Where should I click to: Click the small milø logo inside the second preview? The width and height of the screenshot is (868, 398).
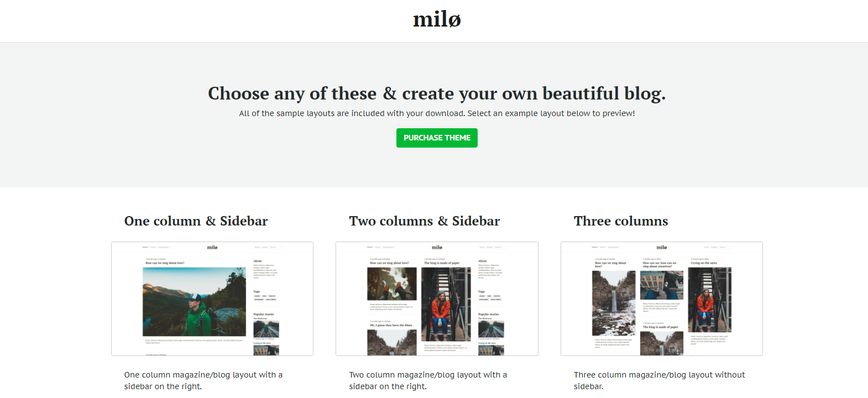click(437, 247)
